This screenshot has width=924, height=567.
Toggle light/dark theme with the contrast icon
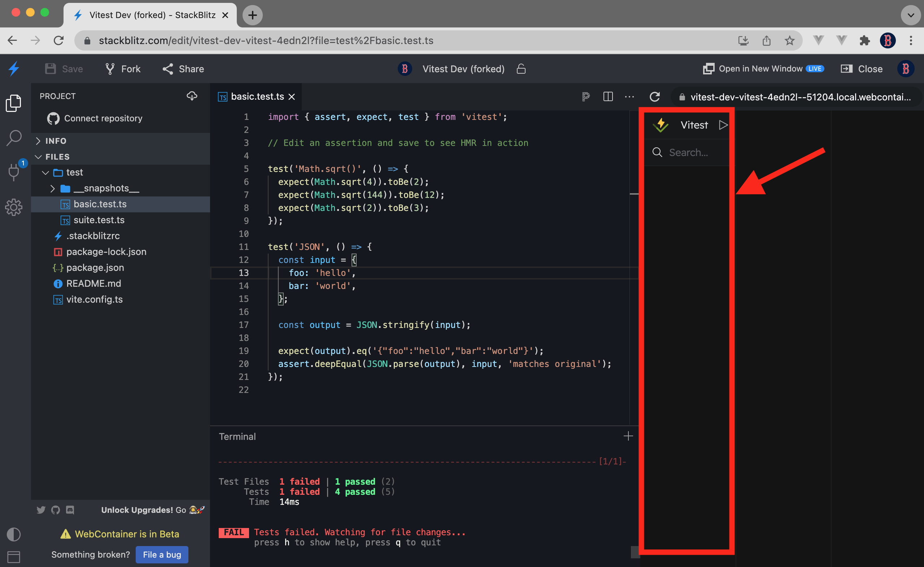pos(14,534)
